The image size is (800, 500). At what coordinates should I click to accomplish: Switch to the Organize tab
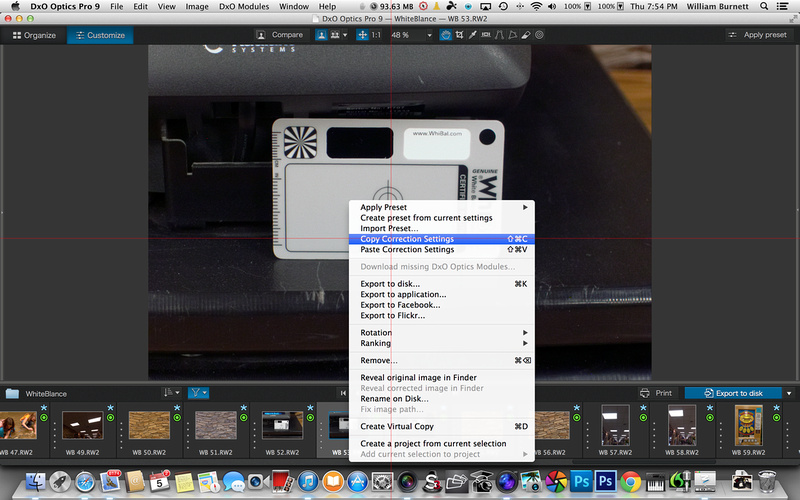click(34, 35)
